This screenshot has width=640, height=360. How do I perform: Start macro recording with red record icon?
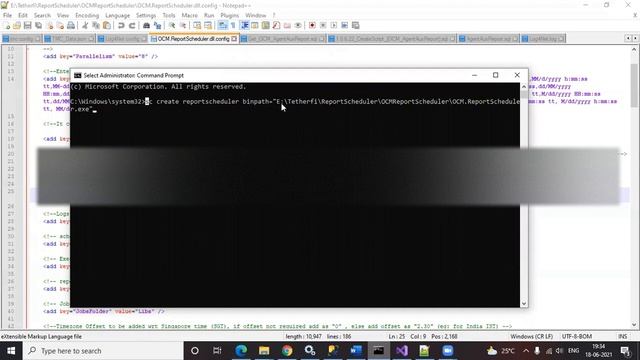coord(312,25)
